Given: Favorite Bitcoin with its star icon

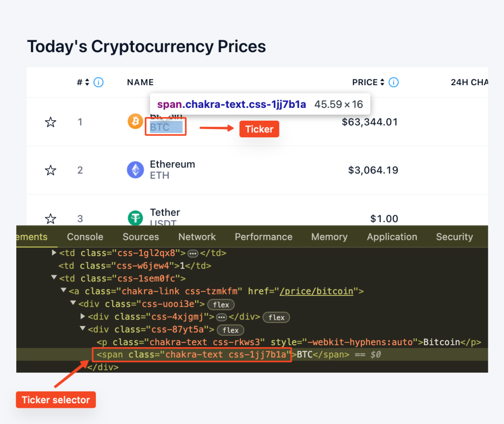Looking at the screenshot, I should (x=51, y=122).
